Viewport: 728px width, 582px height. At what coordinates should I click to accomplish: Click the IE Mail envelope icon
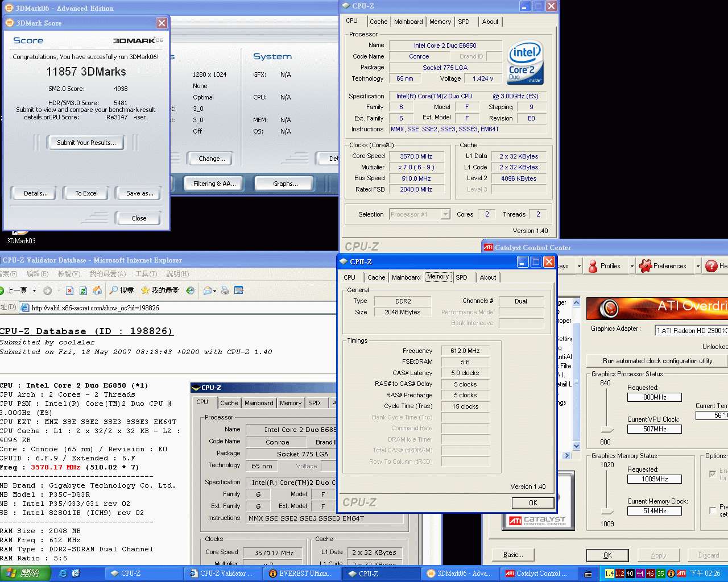(208, 290)
